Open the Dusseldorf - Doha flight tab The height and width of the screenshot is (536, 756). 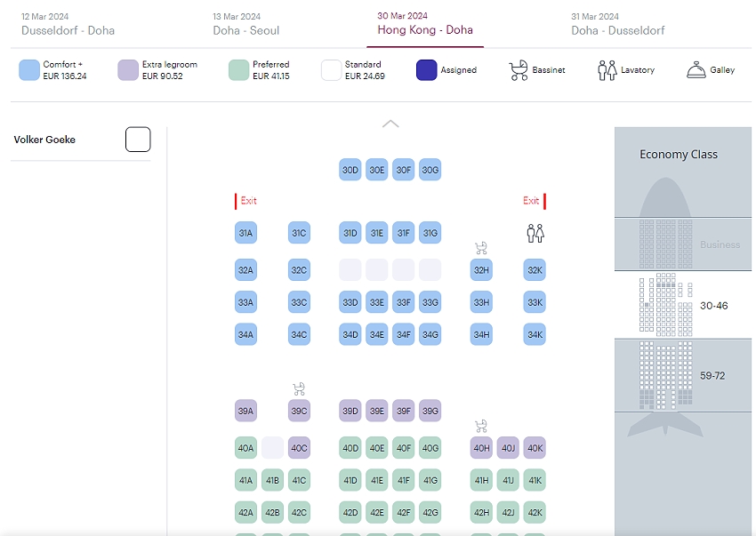tap(68, 24)
